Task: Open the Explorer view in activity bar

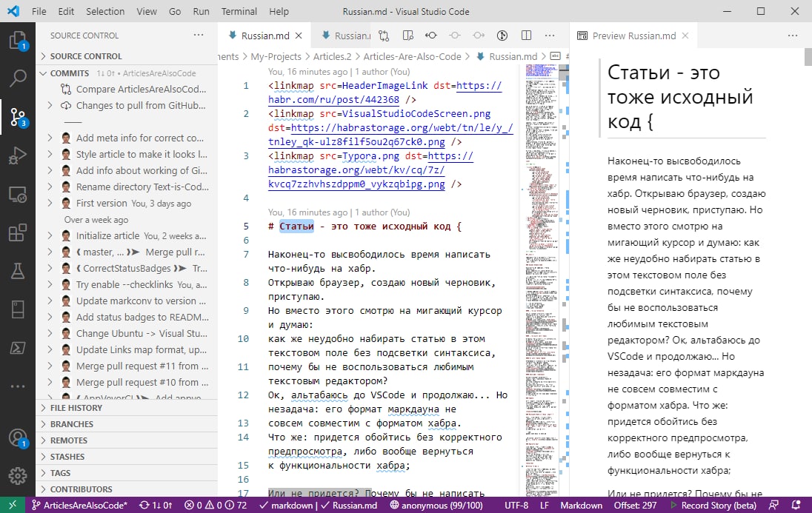Action: 18,41
